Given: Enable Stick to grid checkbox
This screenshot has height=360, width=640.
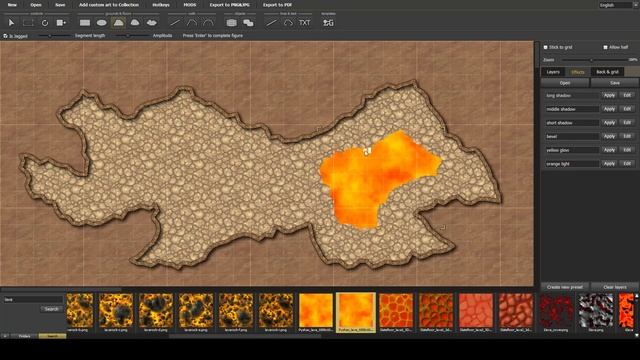Looking at the screenshot, I should [x=545, y=47].
